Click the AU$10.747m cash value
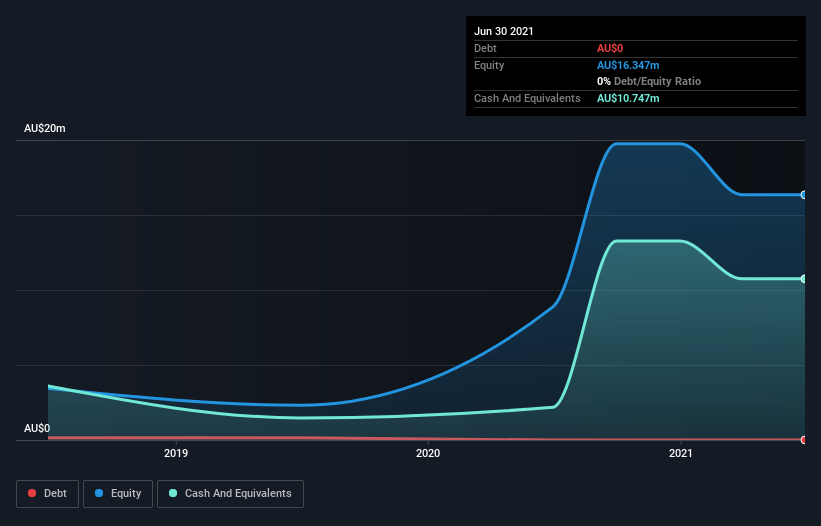Image resolution: width=821 pixels, height=526 pixels. [x=628, y=98]
